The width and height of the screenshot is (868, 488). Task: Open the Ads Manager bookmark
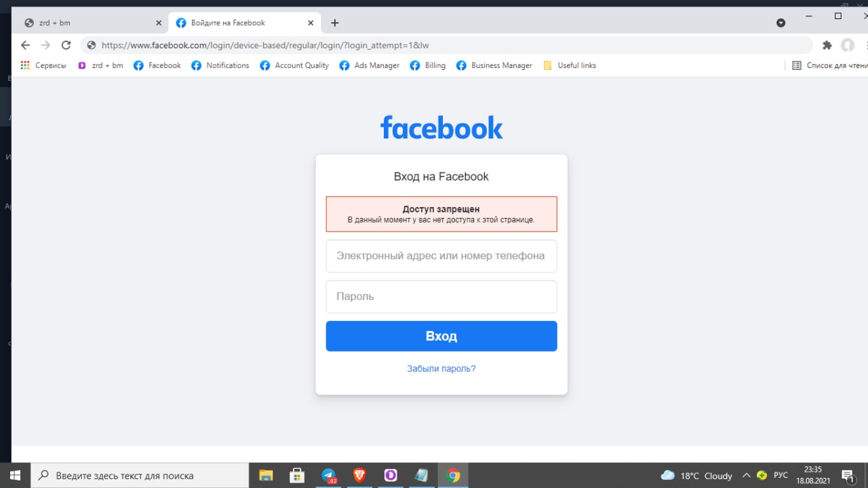[x=369, y=65]
